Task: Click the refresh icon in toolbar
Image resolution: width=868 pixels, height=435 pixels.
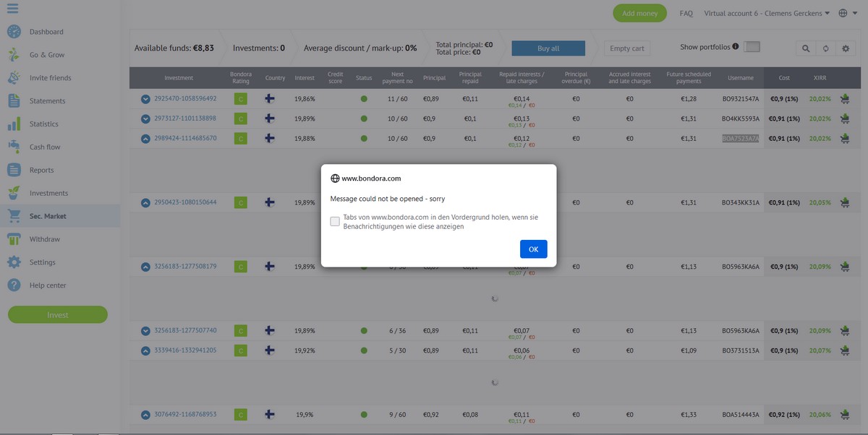Action: click(x=825, y=48)
